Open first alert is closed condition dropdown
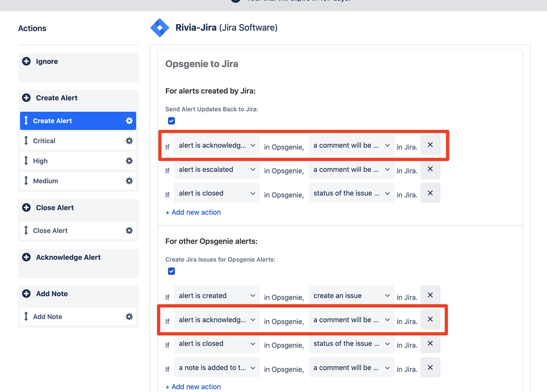 217,193
